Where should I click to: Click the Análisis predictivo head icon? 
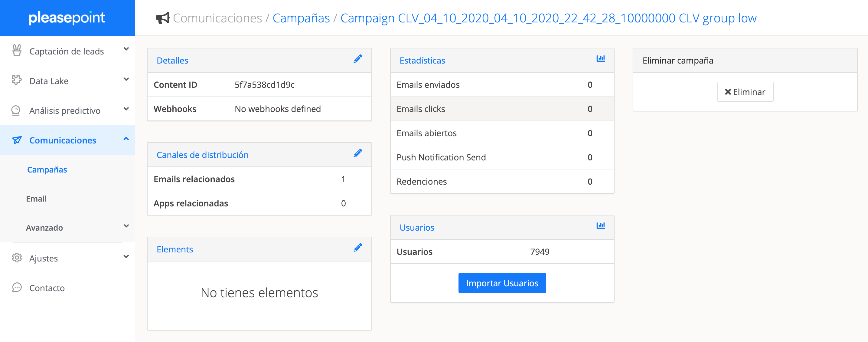coord(16,110)
